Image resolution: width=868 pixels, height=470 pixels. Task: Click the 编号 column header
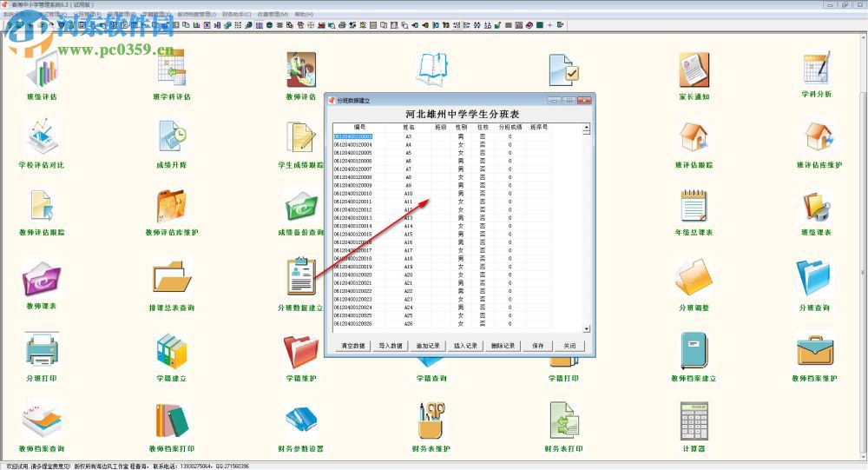[x=360, y=128]
